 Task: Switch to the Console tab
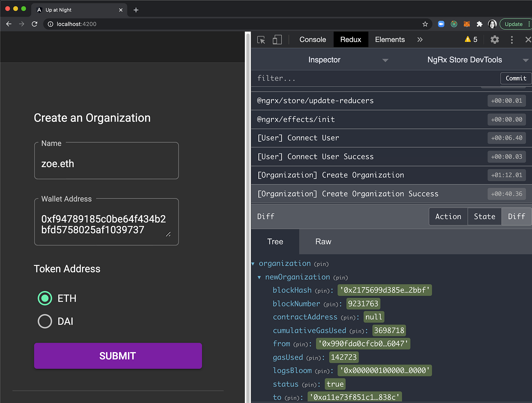[x=312, y=40]
